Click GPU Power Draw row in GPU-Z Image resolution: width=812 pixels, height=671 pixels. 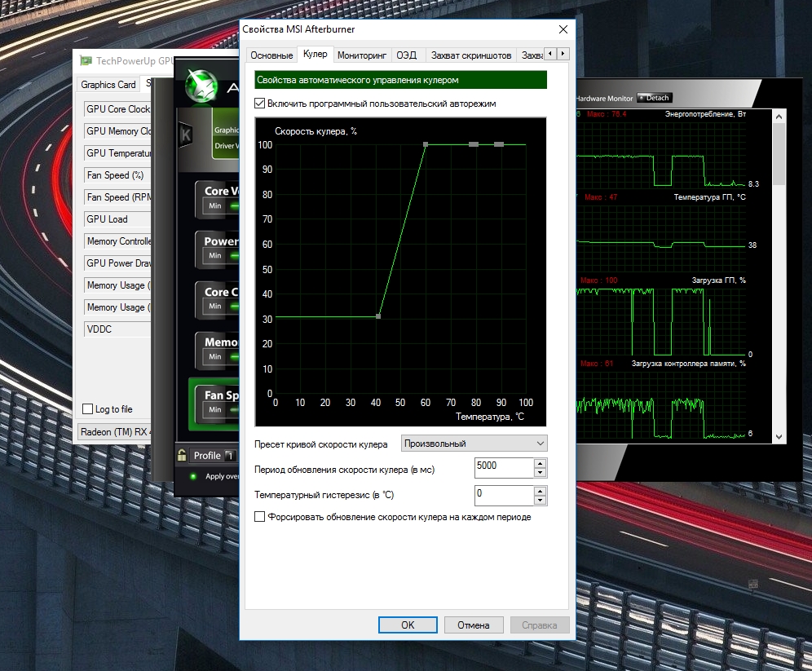click(117, 263)
